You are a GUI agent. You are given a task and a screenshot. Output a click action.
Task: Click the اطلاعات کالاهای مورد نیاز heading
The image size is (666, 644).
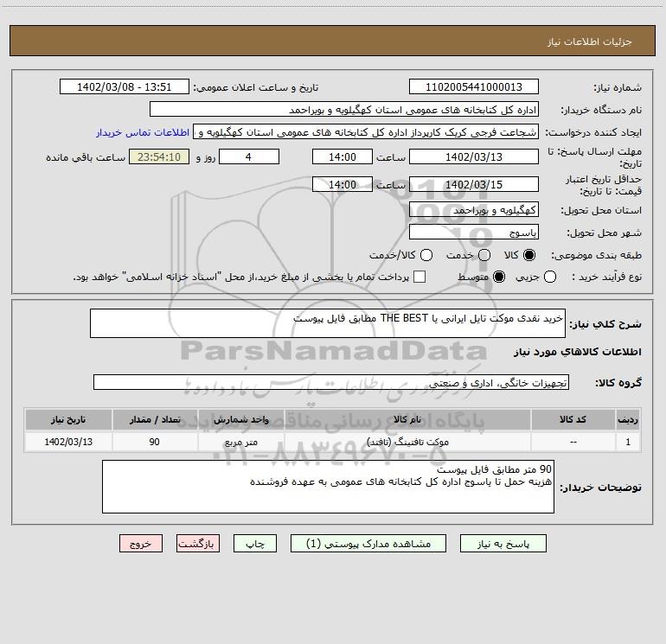click(577, 352)
